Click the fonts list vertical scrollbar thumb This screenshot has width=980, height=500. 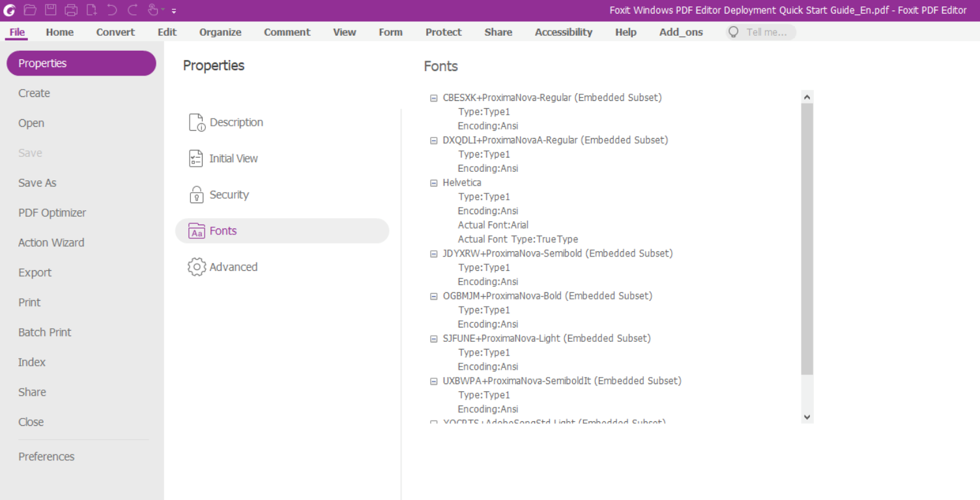807,239
